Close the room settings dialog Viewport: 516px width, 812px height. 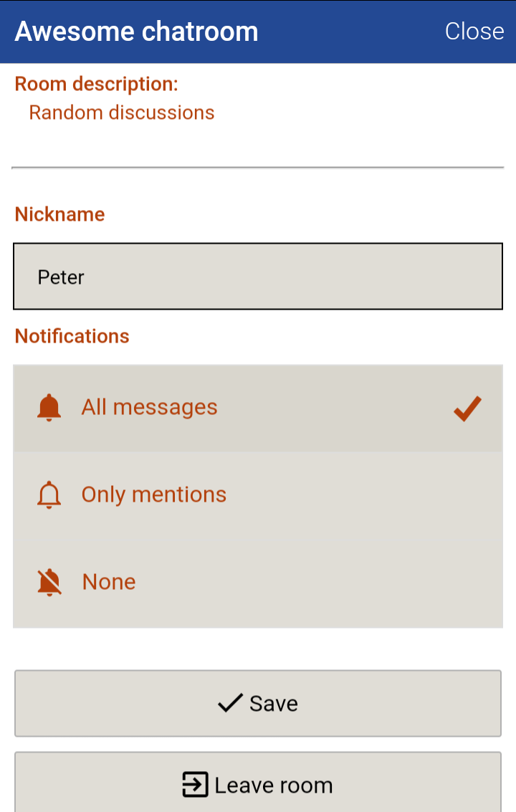(474, 32)
